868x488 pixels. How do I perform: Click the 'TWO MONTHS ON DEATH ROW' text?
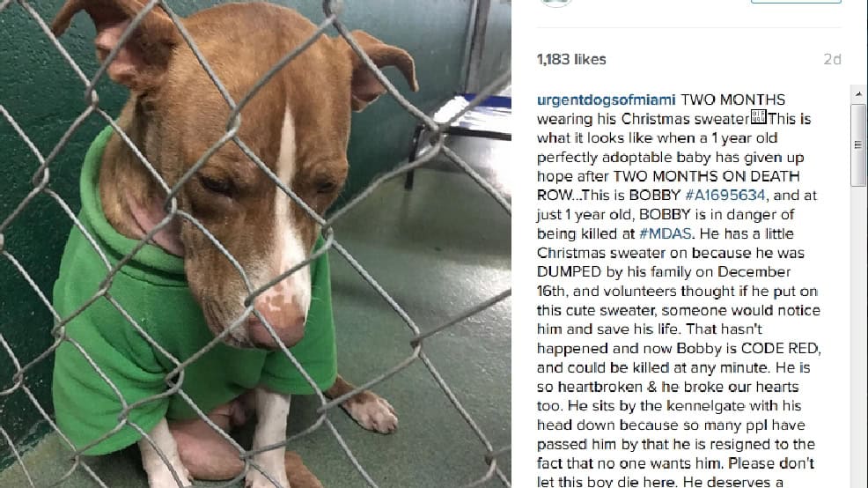668,186
